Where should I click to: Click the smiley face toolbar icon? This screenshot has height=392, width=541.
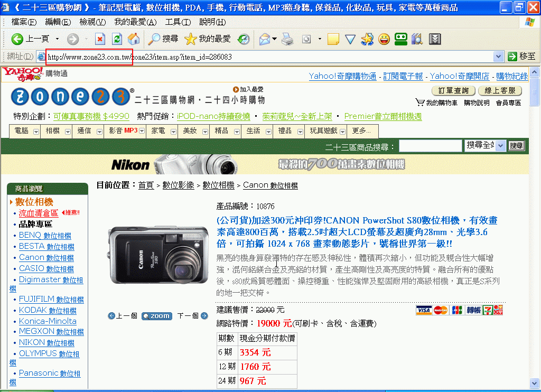pos(384,39)
